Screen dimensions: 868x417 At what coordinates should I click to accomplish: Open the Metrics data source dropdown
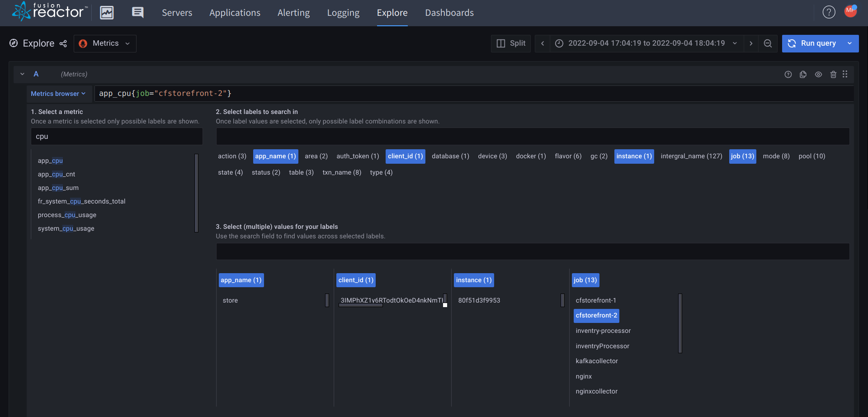105,43
